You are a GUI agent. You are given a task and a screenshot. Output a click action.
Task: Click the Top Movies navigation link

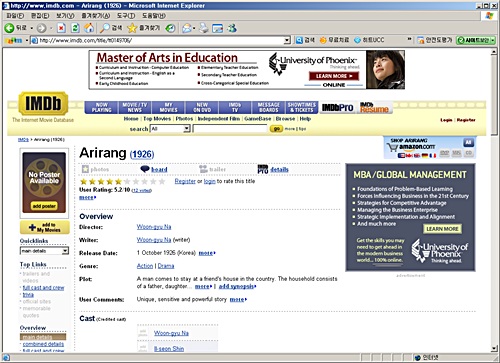point(157,119)
